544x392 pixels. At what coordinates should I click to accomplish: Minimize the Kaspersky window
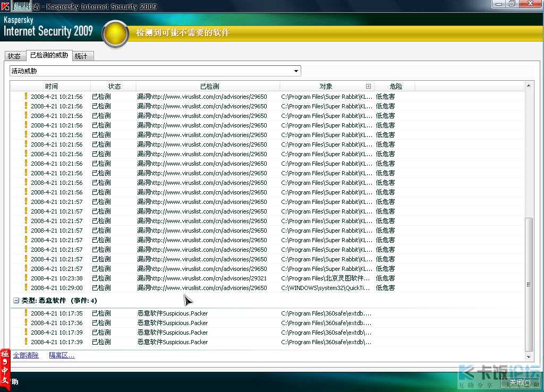(x=499, y=4)
